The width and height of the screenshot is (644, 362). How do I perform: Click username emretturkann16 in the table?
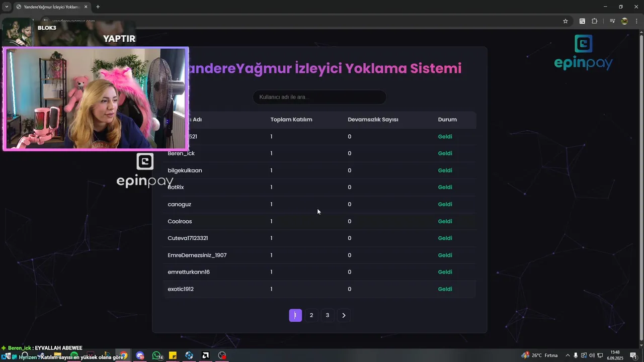[189, 272]
